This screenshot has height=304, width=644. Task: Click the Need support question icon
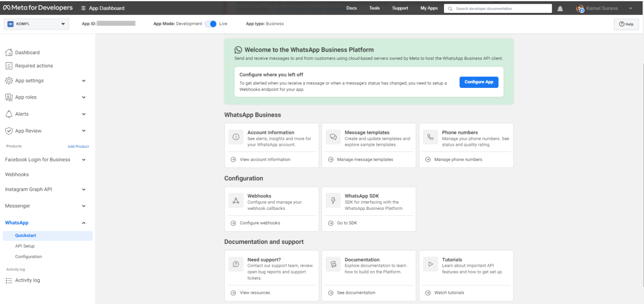tap(236, 264)
